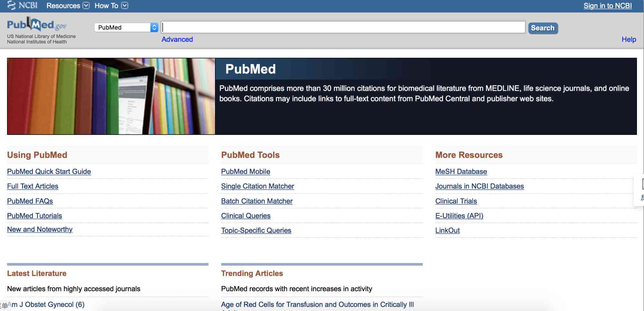Click the search query input field
The width and height of the screenshot is (644, 311).
343,27
